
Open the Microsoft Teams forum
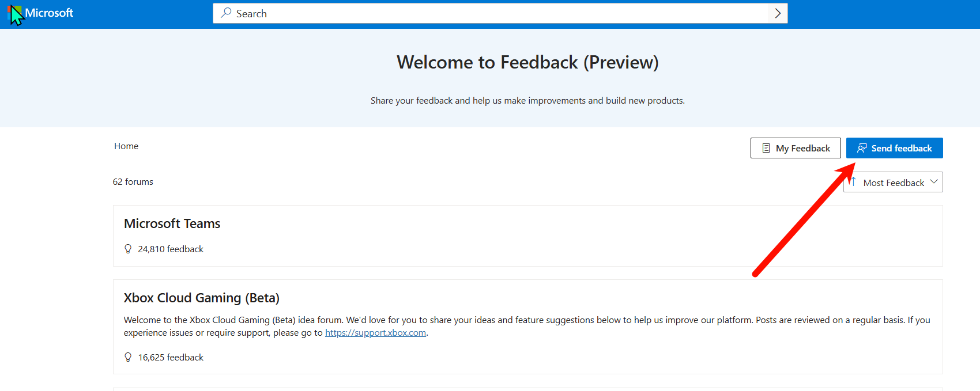[x=172, y=223]
